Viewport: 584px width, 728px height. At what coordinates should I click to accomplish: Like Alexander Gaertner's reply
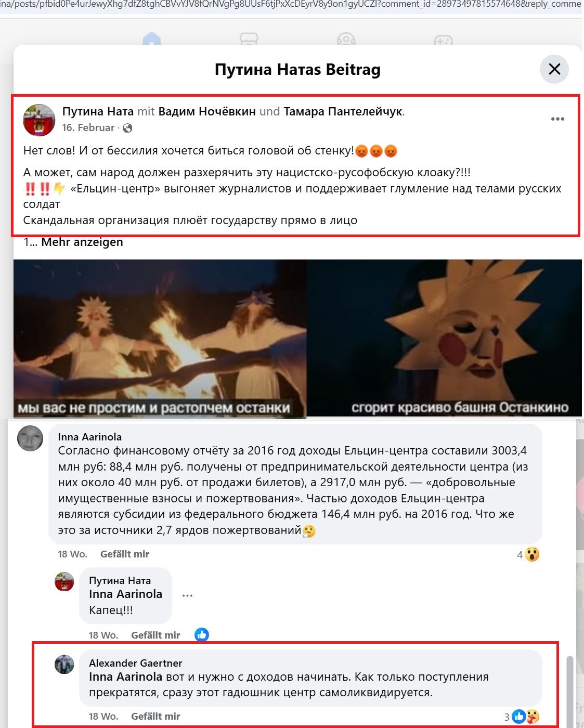155,716
